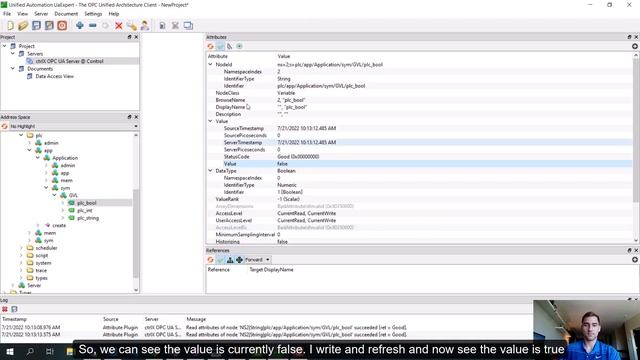This screenshot has height=360, width=640.
Task: Click the Timestamp column header in Log
Action: point(14,319)
